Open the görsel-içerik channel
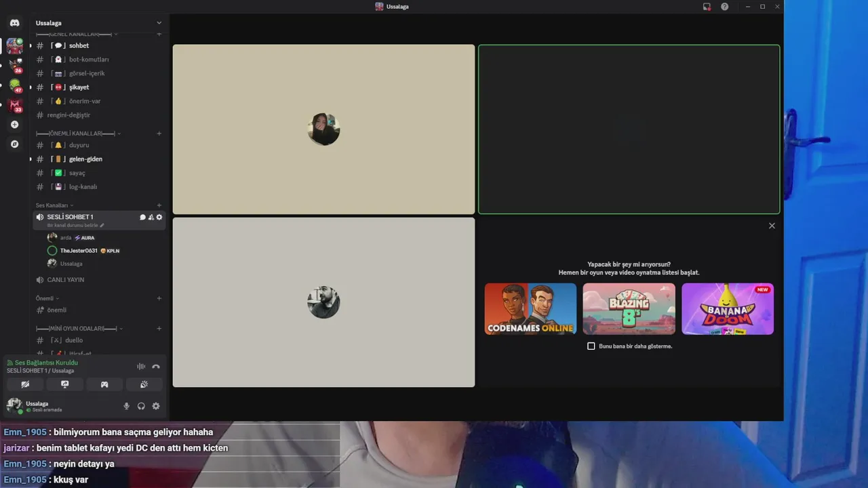 click(99, 73)
